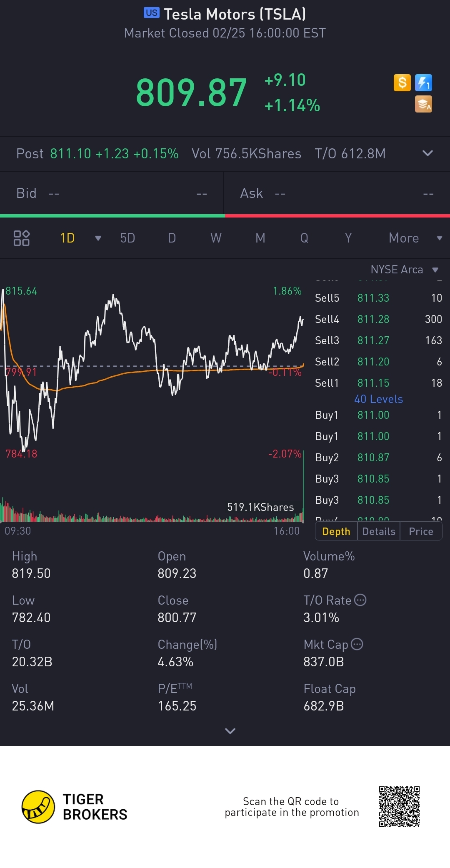Select the W weekly chart tab
This screenshot has width=450, height=868.
coord(216,238)
